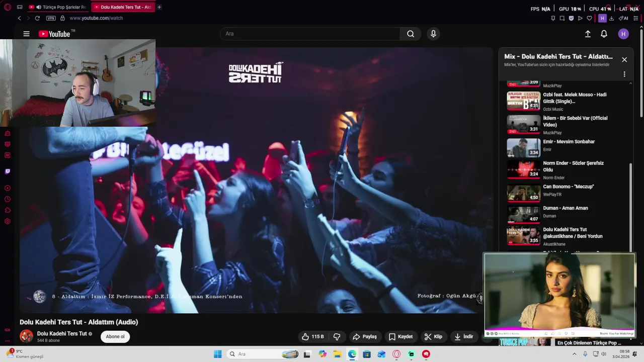The width and height of the screenshot is (644, 362).
Task: Open the Twitch icon in Opera sidebar
Action: 7,171
